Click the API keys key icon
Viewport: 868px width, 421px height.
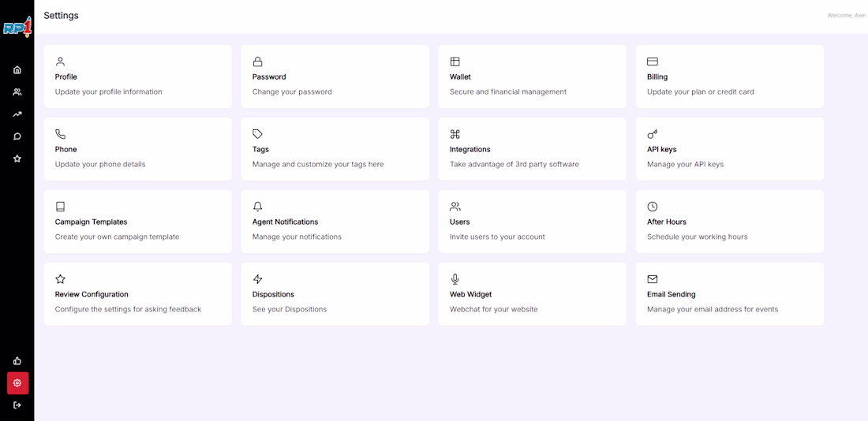[652, 134]
